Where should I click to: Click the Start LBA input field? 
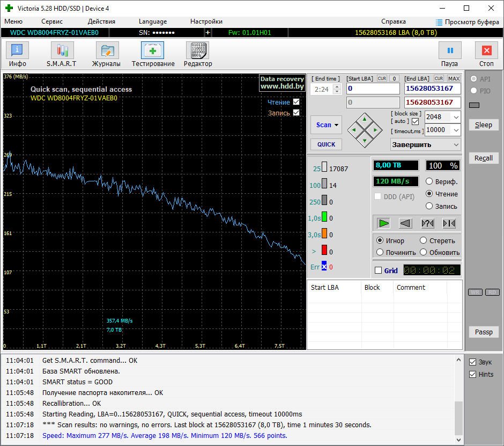click(373, 89)
